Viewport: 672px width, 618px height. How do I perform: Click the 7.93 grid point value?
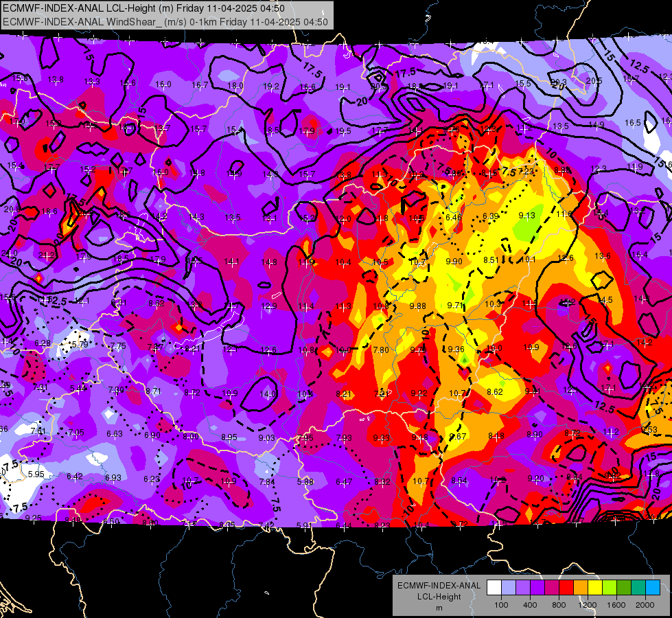(x=344, y=437)
